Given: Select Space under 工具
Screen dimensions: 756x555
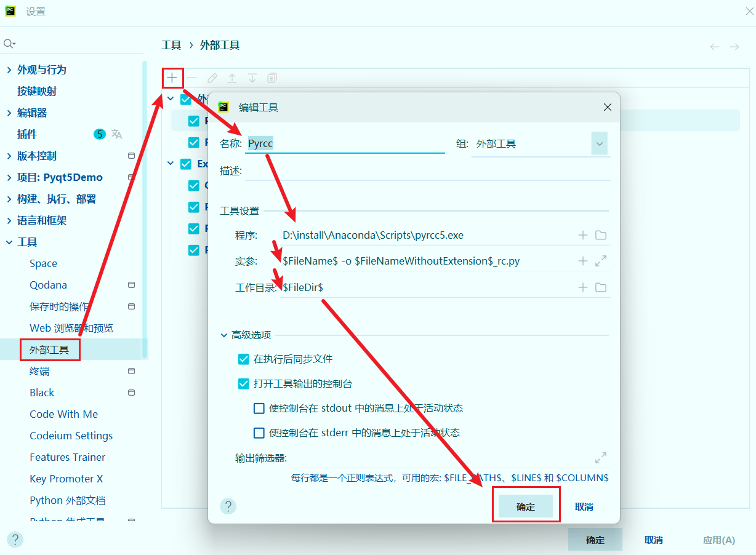Looking at the screenshot, I should pos(43,263).
